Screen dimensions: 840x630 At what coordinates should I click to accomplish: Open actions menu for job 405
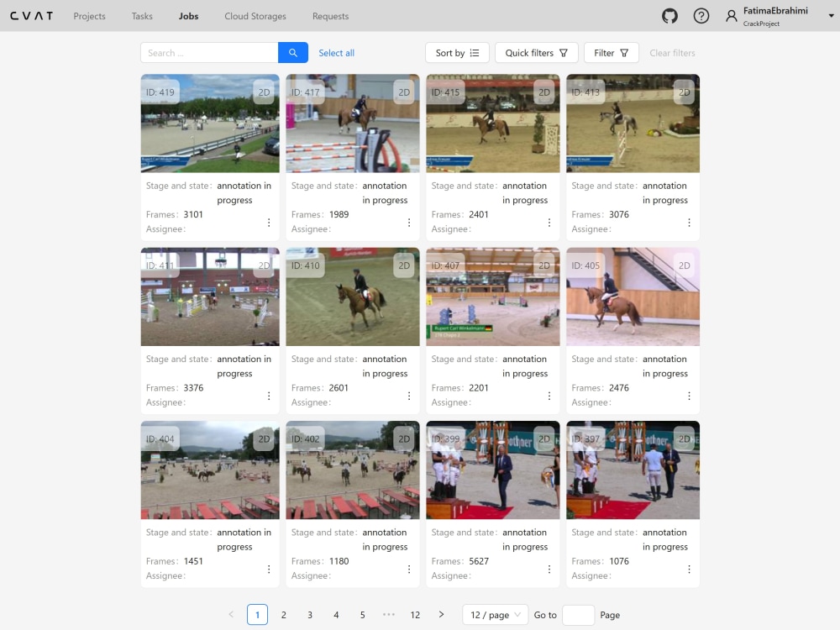(x=689, y=396)
